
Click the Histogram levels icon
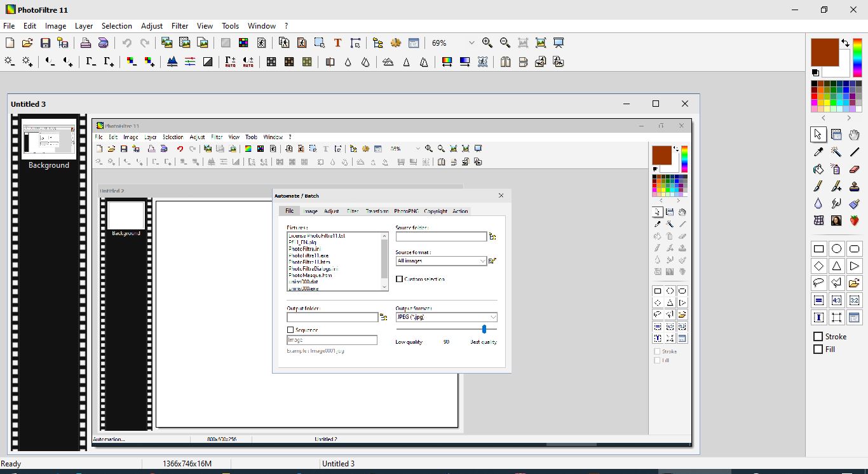[x=172, y=62]
